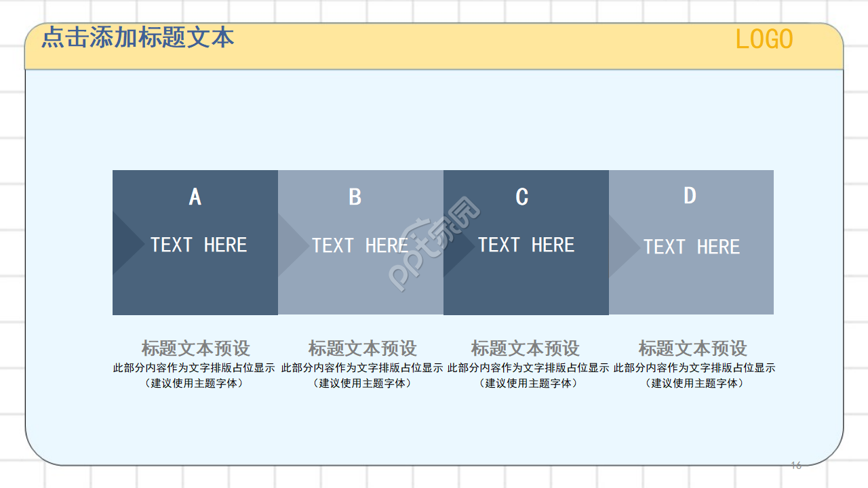This screenshot has height=488, width=868.
Task: Click TEXT HERE in box B
Action: (x=360, y=245)
